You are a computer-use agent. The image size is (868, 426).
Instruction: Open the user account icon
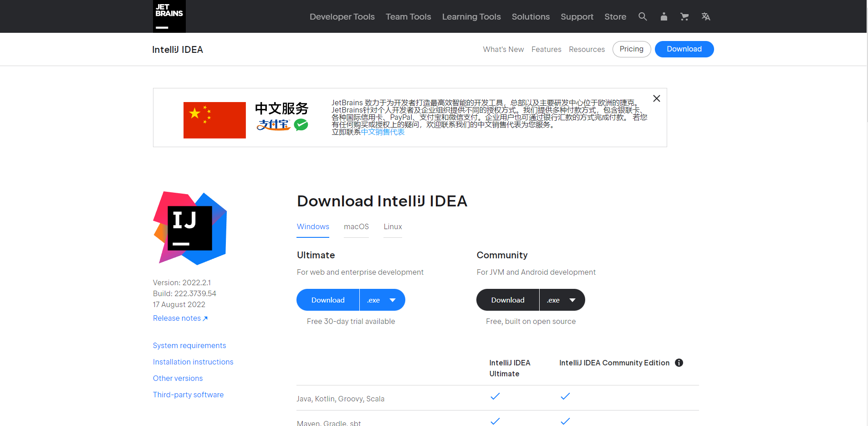(664, 16)
